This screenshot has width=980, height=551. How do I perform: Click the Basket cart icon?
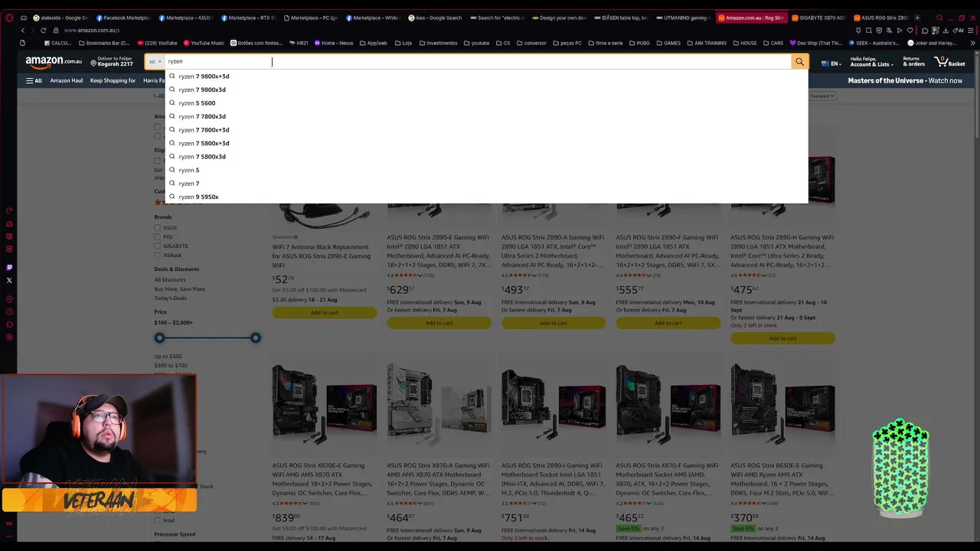click(951, 61)
